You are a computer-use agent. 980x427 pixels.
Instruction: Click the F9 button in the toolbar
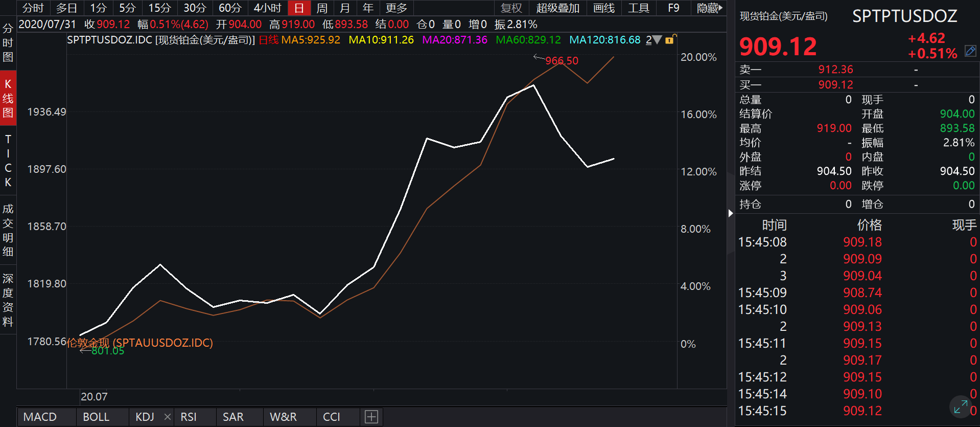673,8
